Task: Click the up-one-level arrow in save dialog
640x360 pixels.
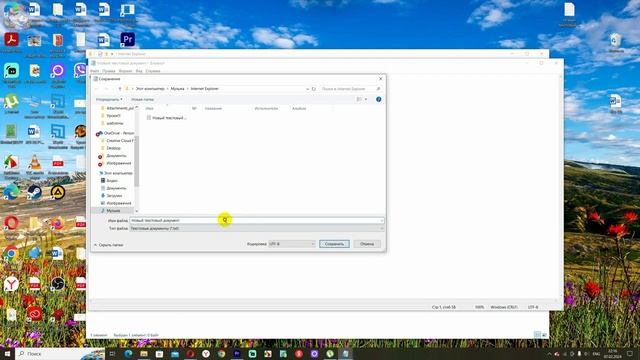Action: click(x=120, y=89)
